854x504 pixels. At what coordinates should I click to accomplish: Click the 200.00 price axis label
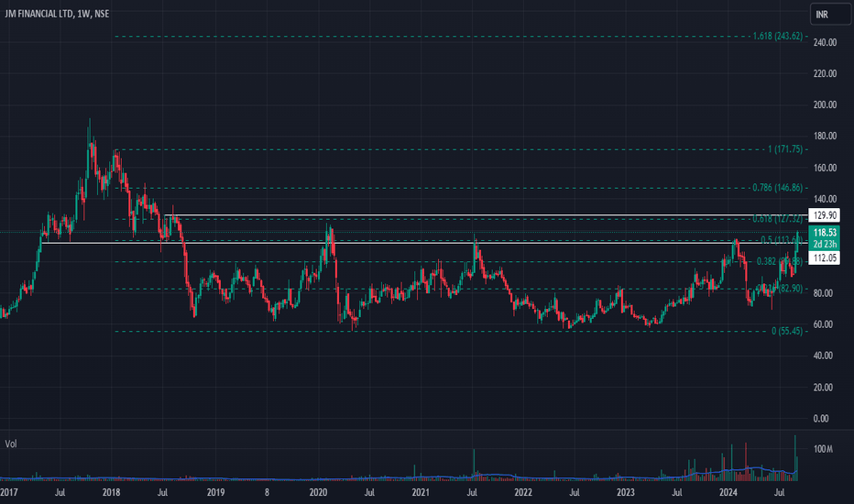(x=825, y=104)
